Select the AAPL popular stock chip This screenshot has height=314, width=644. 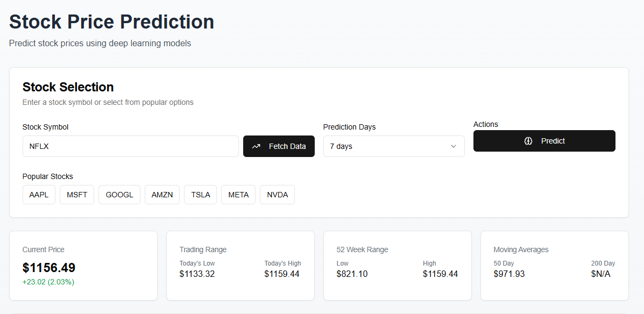point(38,194)
